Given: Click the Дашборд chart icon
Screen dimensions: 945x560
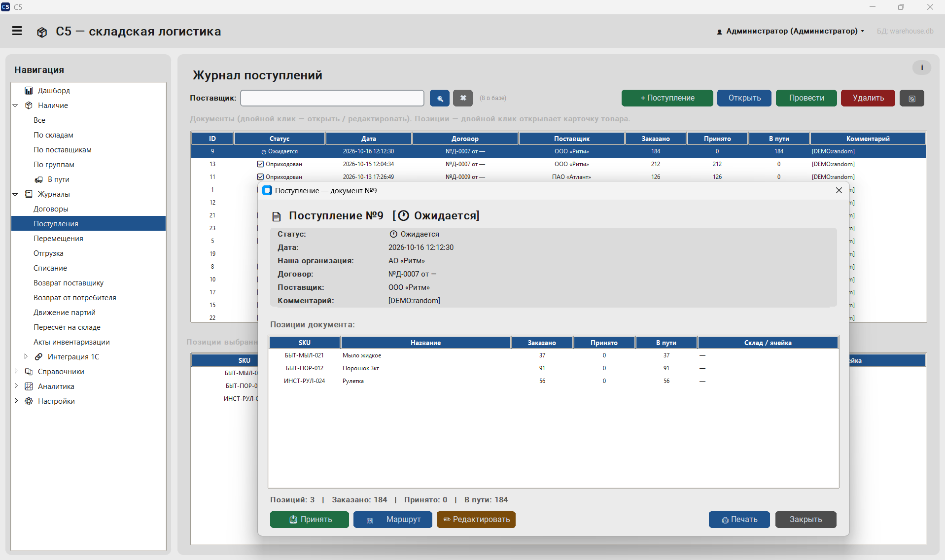Looking at the screenshot, I should click(29, 91).
